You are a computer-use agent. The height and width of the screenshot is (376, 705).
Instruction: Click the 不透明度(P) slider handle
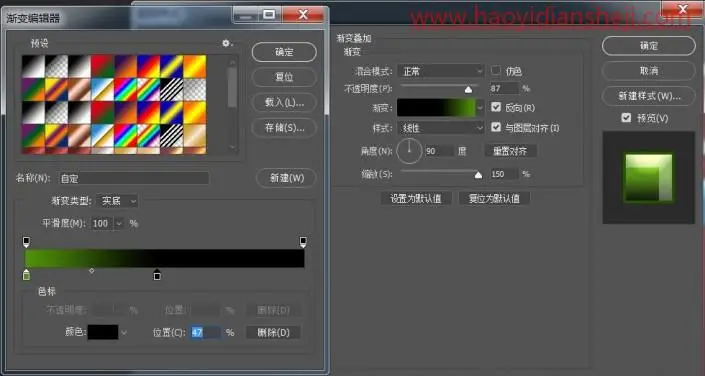click(469, 90)
